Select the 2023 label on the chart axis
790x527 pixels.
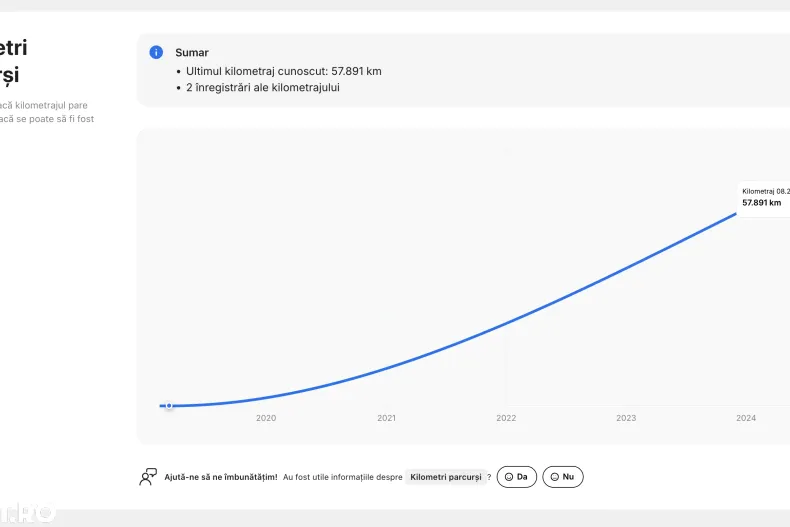click(x=626, y=418)
